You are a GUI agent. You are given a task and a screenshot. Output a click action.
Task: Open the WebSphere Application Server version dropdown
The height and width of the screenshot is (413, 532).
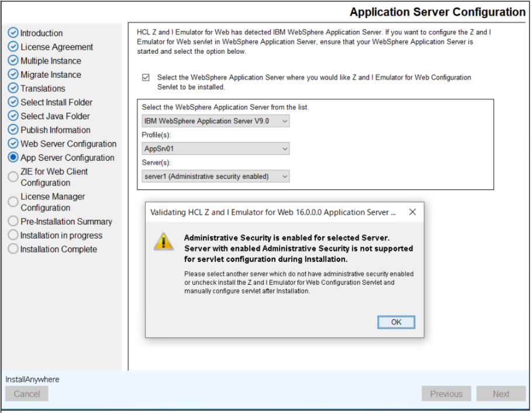pyautogui.click(x=216, y=121)
